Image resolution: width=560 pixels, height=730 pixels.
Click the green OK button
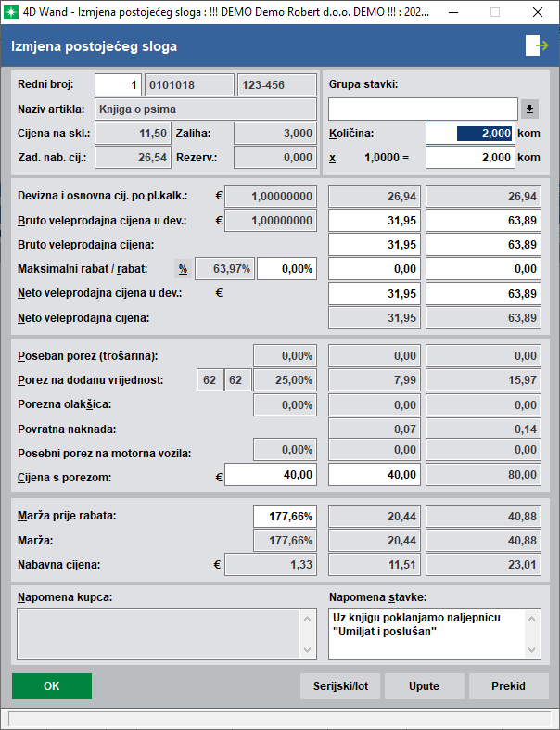[52, 686]
